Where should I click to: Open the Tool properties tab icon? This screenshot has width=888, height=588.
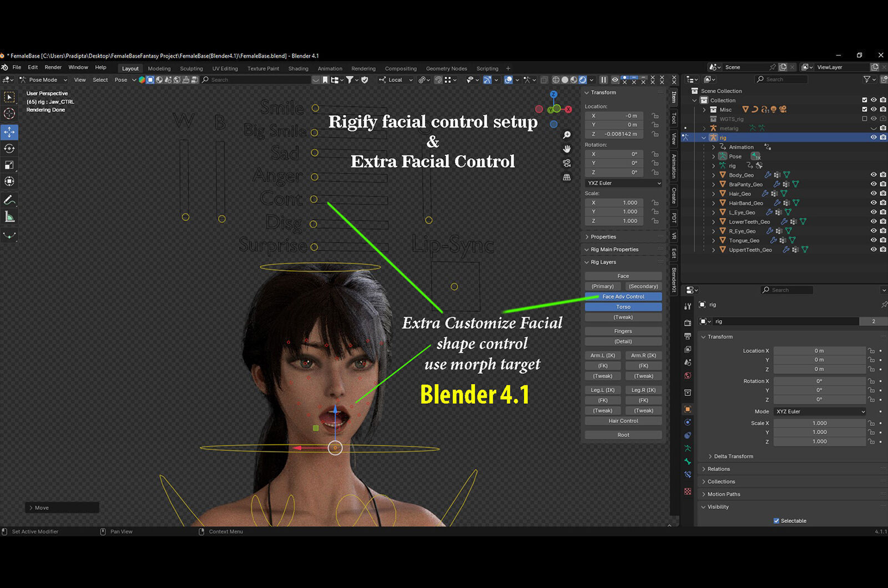click(x=688, y=306)
